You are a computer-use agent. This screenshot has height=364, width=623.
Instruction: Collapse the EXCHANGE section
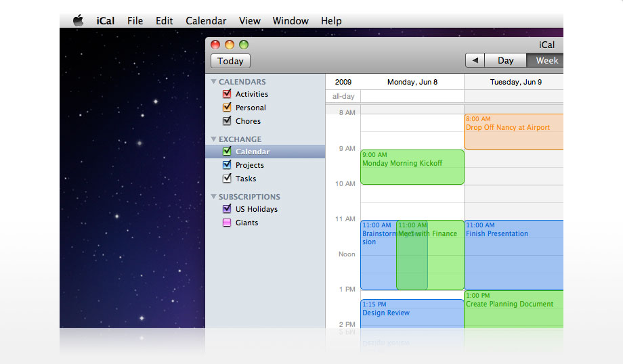point(213,139)
